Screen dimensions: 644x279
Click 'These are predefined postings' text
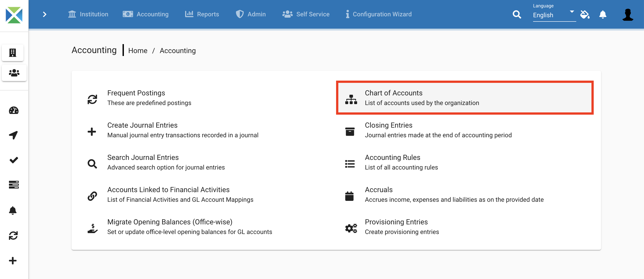coord(149,103)
